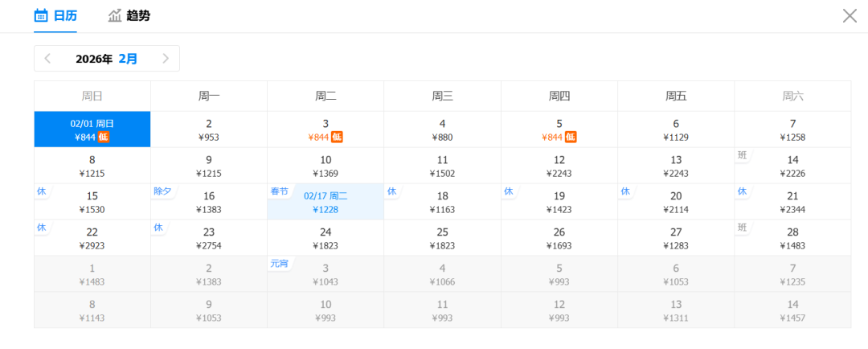Click the 低 badge on February 3

click(x=337, y=138)
